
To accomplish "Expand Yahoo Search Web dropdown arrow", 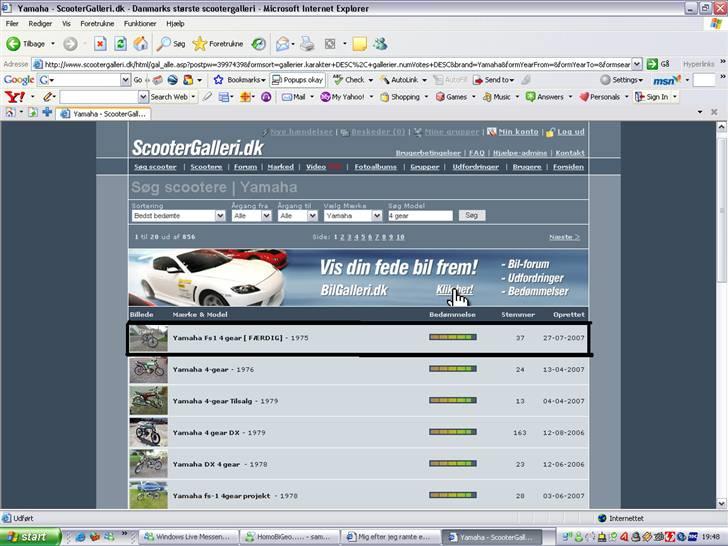I will (193, 97).
